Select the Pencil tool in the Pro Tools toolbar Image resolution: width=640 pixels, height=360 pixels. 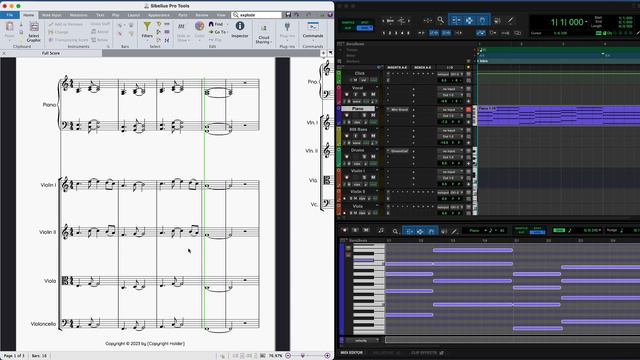pos(511,20)
